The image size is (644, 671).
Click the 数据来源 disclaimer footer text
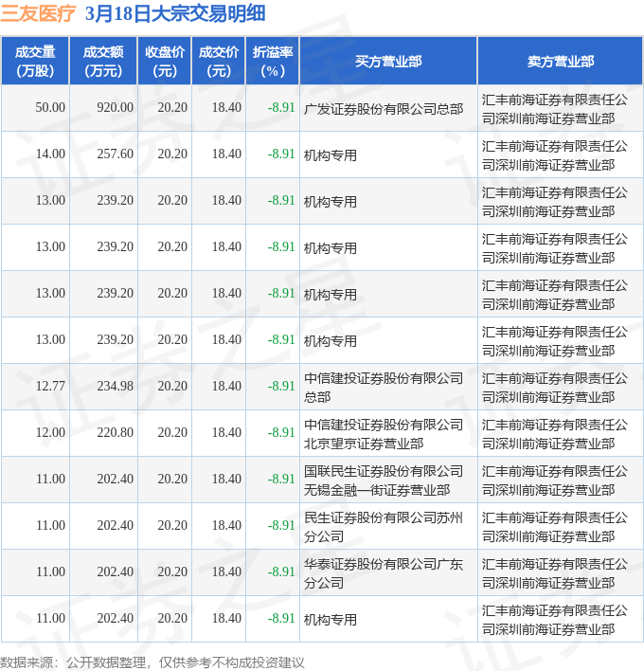pyautogui.click(x=152, y=662)
